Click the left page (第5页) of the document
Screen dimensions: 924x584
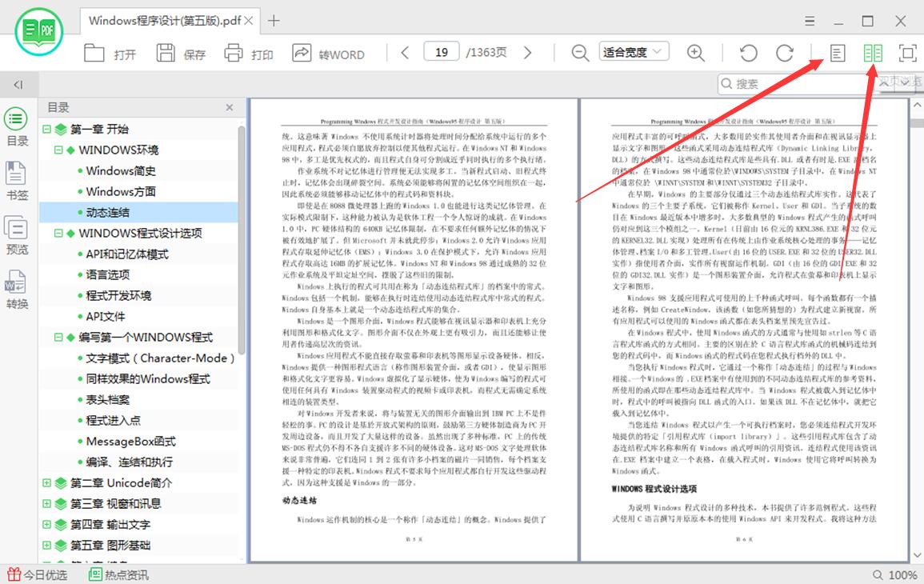pos(414,330)
